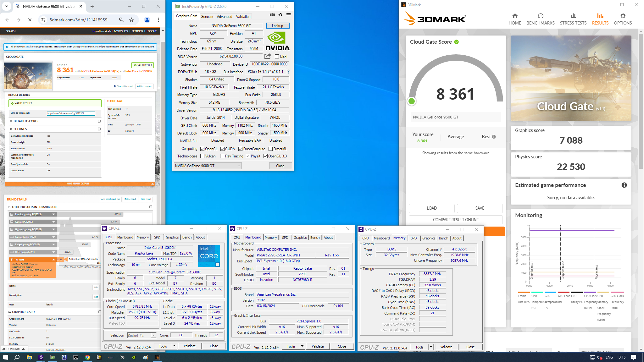Collapse OTHER RESULTS IN 3DMARK RUN section

(151, 207)
